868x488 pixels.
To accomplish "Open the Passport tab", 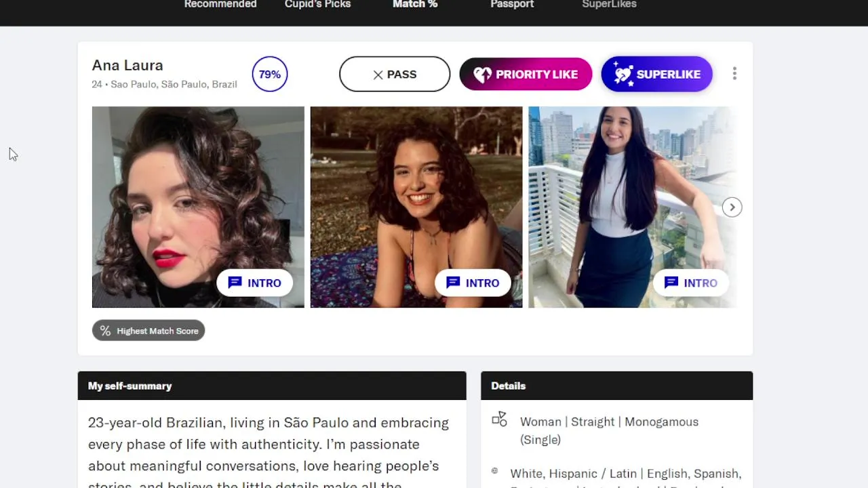I will (x=512, y=4).
